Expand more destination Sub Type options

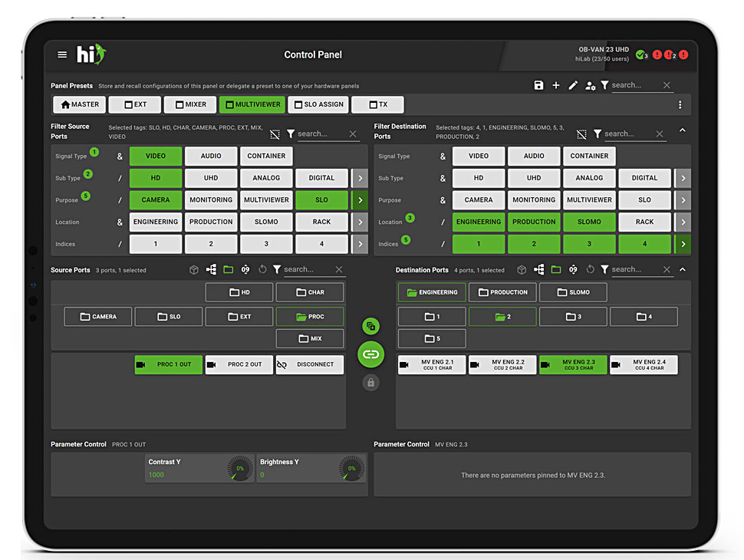pos(683,178)
